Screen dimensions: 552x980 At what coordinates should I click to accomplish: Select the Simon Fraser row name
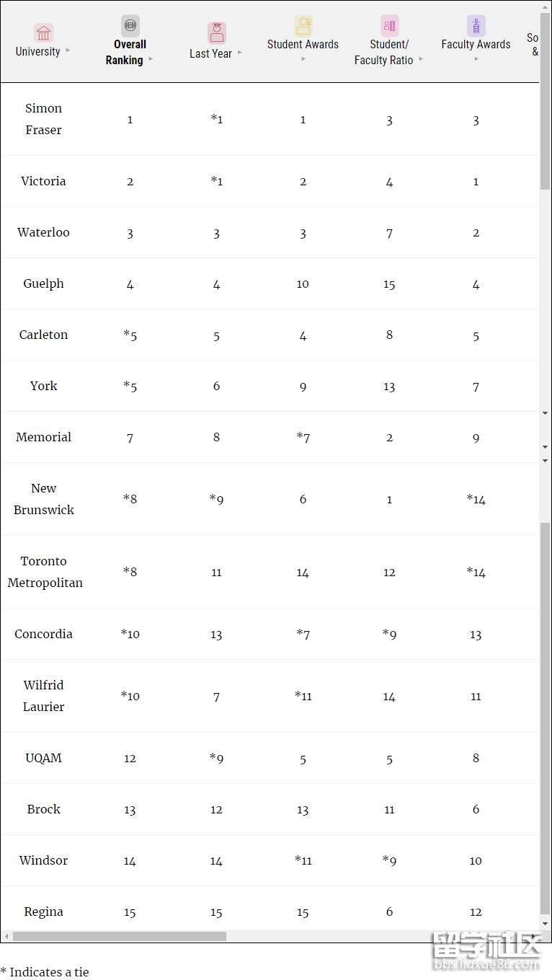(44, 119)
